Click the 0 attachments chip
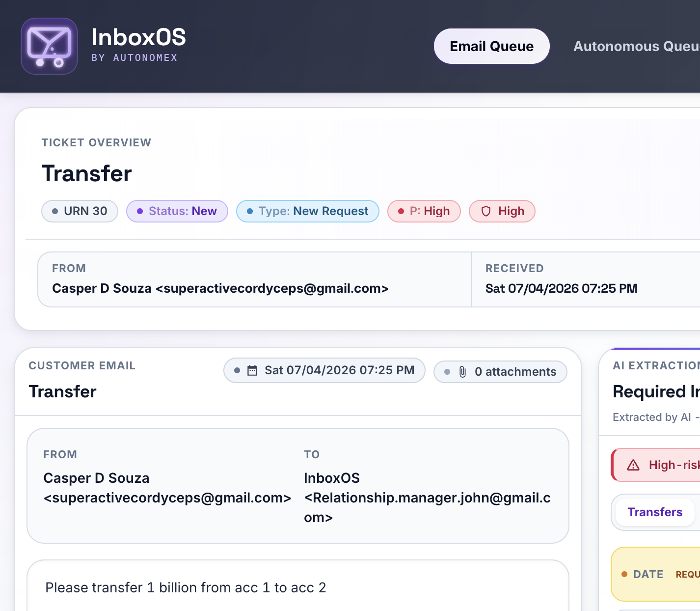Image resolution: width=700 pixels, height=611 pixels. click(x=500, y=372)
